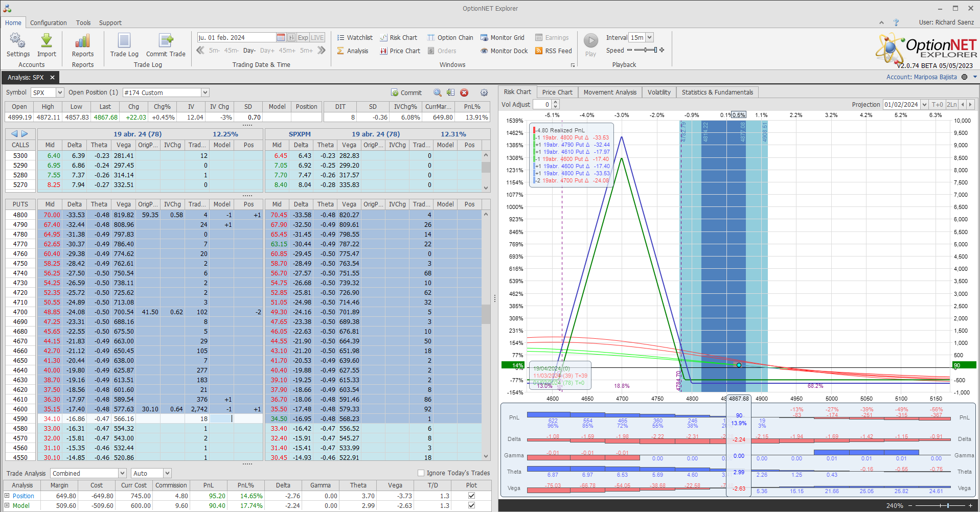This screenshot has height=512, width=980.
Task: Open the Trade Log icon
Action: click(x=124, y=41)
